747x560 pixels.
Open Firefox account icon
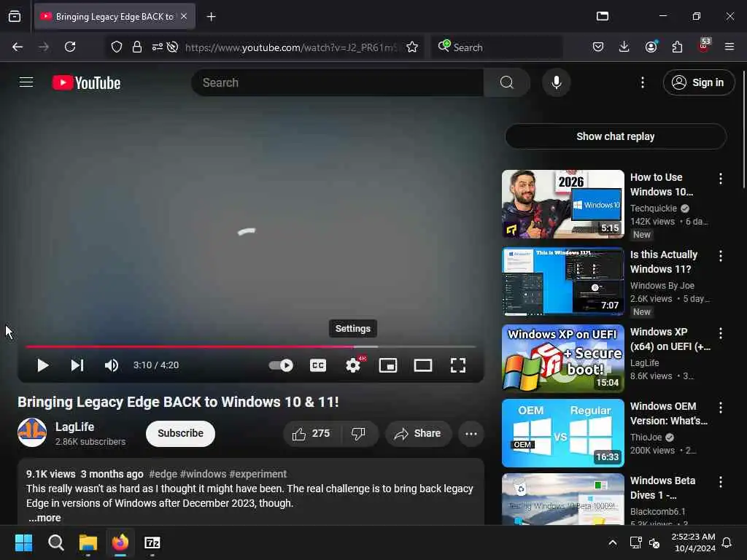(651, 47)
